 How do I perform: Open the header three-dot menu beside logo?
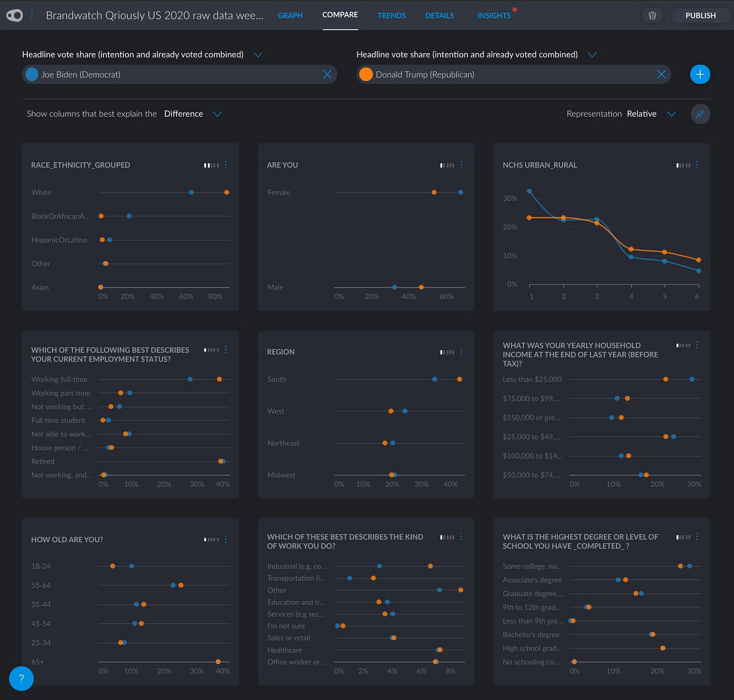[x=32, y=15]
